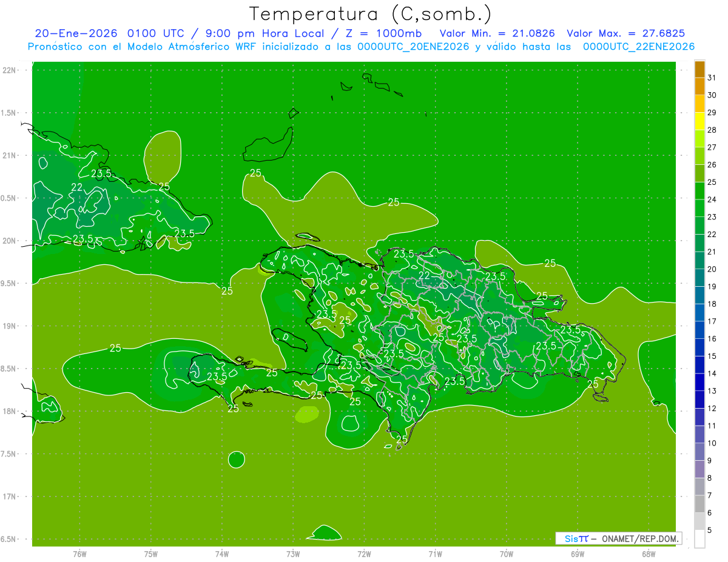This screenshot has height=562, width=728.
Task: Click the white swatch below legend value 5
Action: pos(699,539)
